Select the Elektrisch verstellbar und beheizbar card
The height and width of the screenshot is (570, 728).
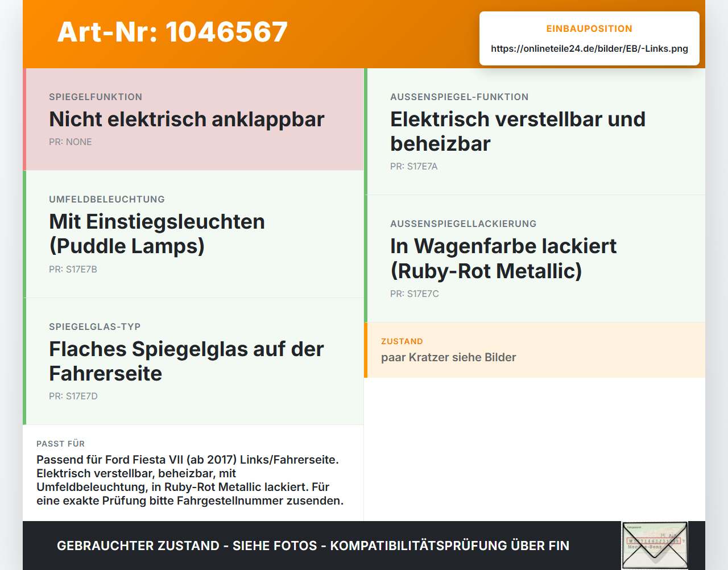click(535, 131)
